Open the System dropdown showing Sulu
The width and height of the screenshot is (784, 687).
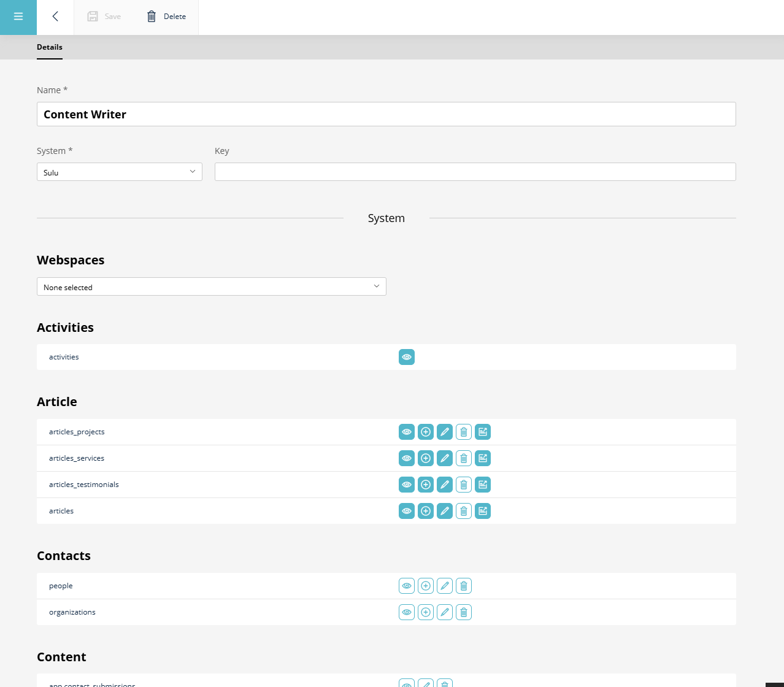120,172
